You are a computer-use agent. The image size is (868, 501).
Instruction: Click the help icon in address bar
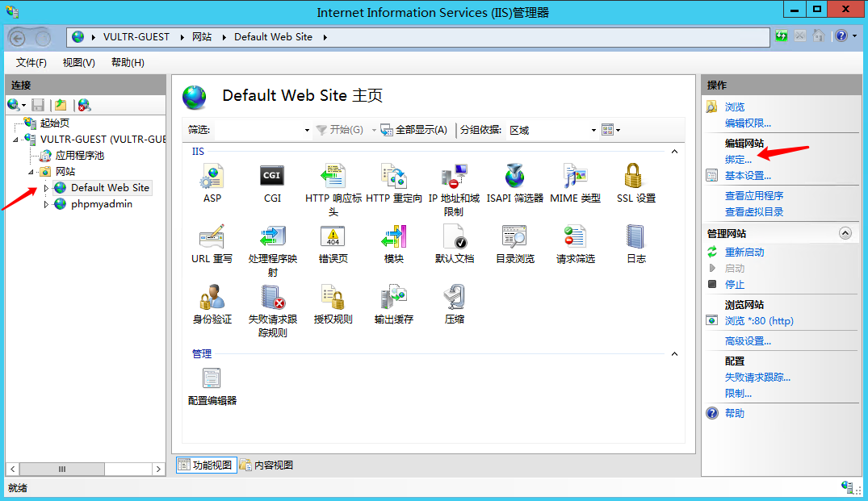[x=841, y=36]
